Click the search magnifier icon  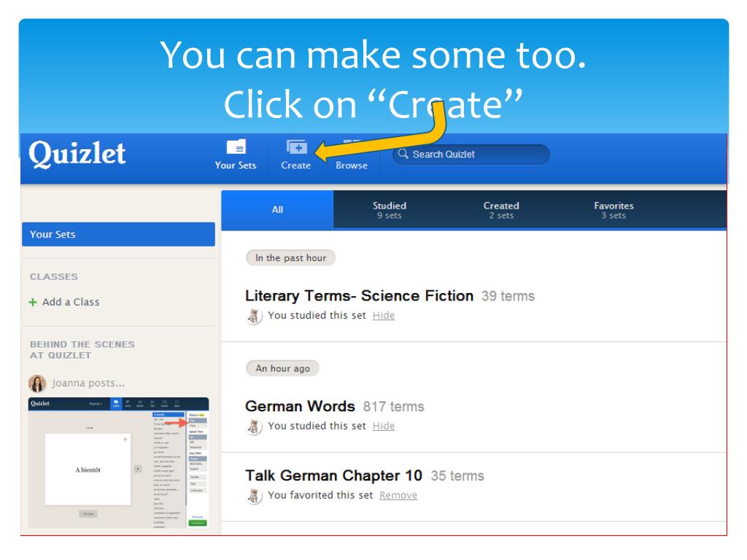[403, 154]
